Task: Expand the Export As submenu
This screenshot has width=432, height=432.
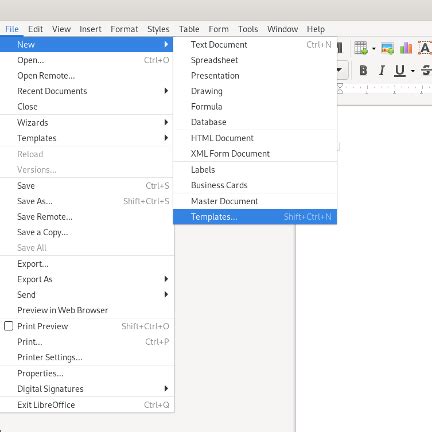Action: (86, 279)
